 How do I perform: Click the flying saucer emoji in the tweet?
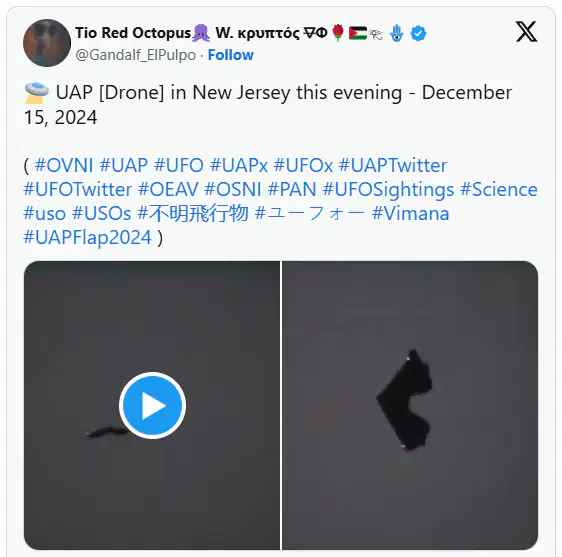(36, 93)
